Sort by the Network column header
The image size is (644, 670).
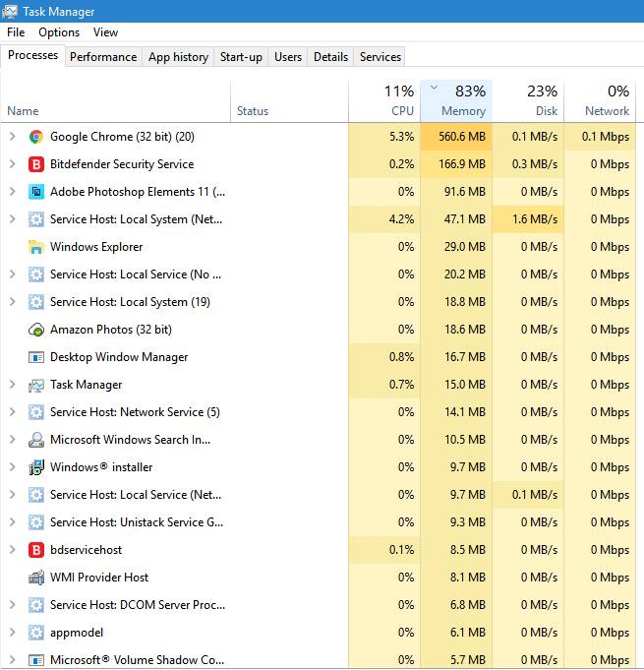(x=600, y=101)
